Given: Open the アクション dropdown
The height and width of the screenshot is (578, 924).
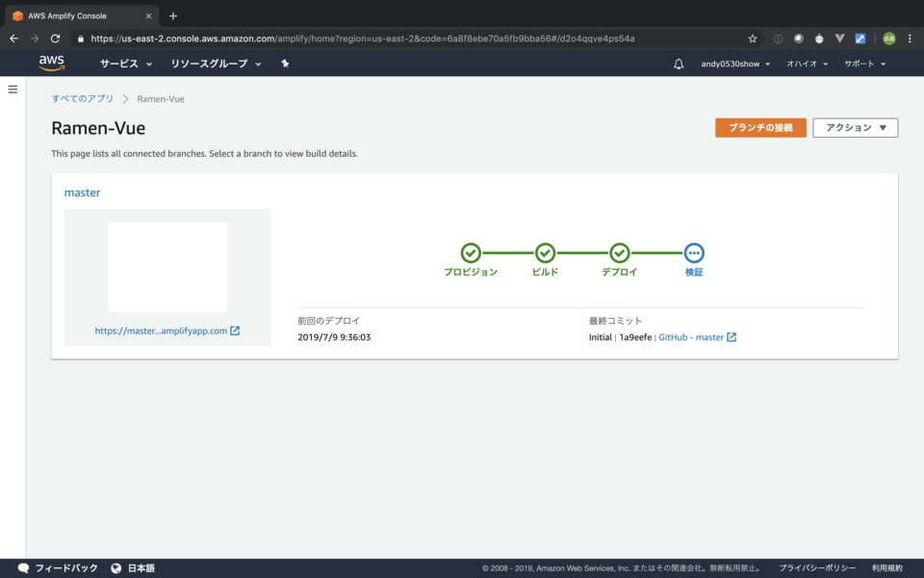Looking at the screenshot, I should click(855, 127).
